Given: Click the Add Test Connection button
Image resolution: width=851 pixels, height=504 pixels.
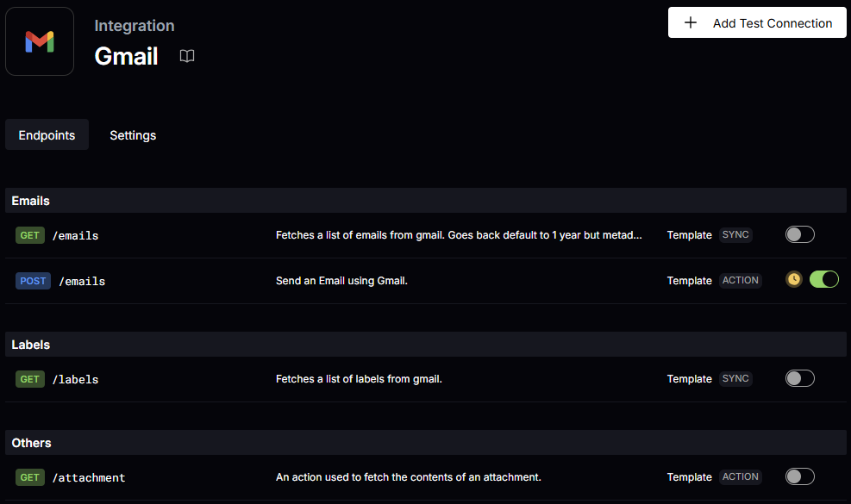Looking at the screenshot, I should point(757,23).
